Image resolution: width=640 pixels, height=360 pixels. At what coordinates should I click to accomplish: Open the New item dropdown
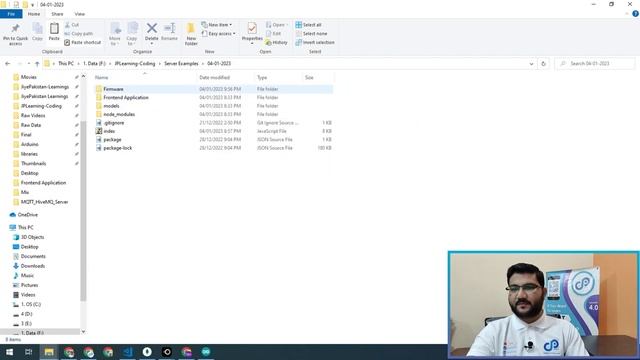click(x=217, y=25)
